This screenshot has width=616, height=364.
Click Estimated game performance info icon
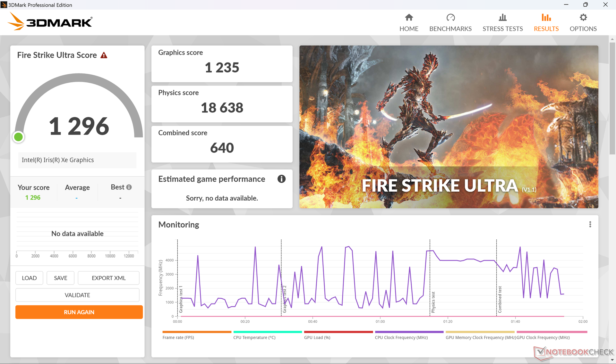pos(281,179)
